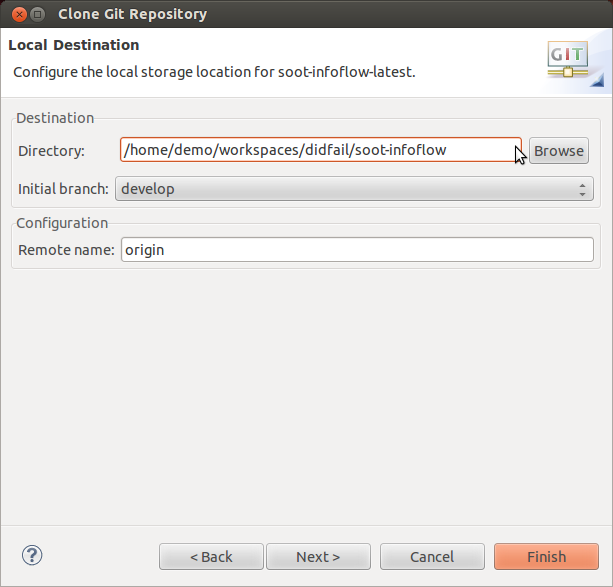
Task: Click the storage location description text
Action: pos(213,72)
